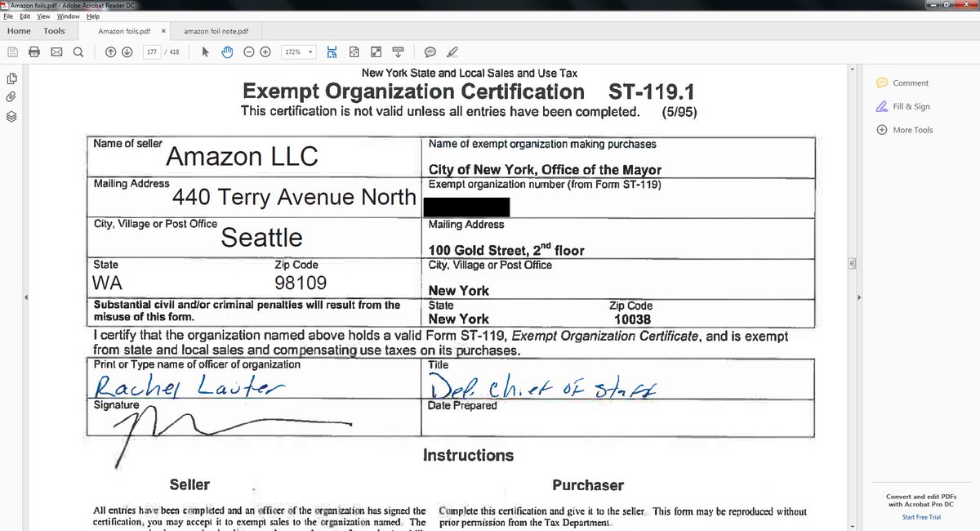980x531 pixels.
Task: Select the Hand tool in the toolbar
Action: tap(227, 51)
